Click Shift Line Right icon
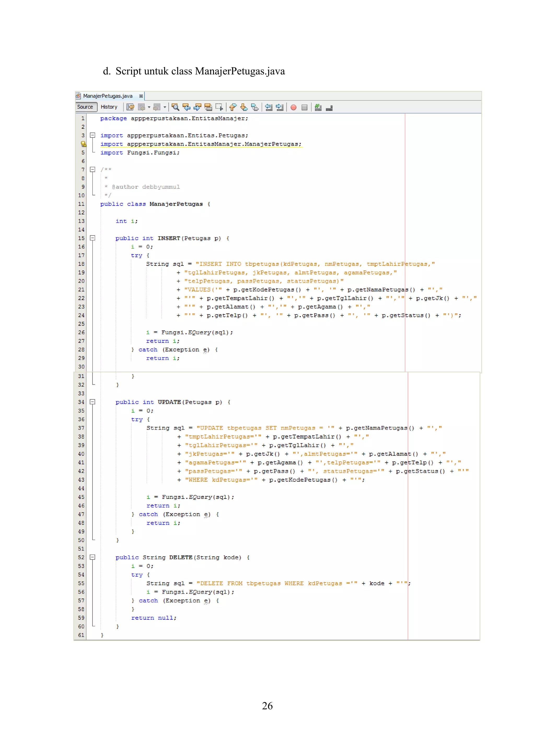 click(280, 107)
